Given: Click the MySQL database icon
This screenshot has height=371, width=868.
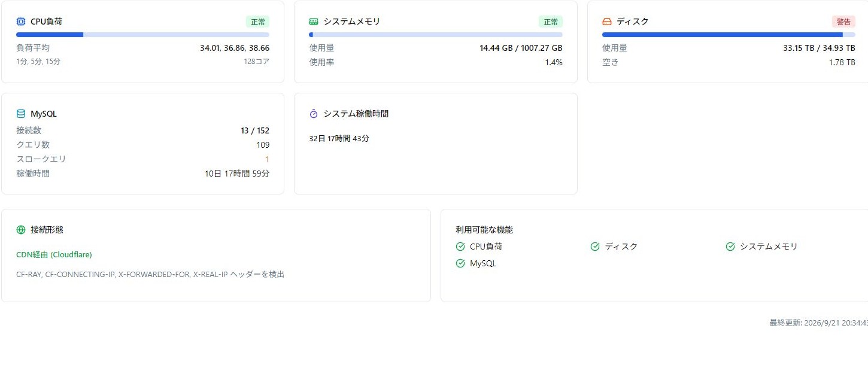Looking at the screenshot, I should point(21,114).
